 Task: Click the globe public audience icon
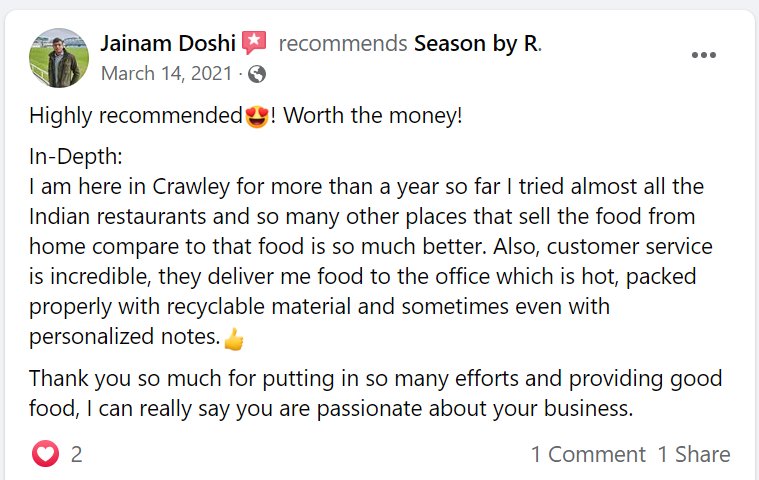[x=257, y=73]
